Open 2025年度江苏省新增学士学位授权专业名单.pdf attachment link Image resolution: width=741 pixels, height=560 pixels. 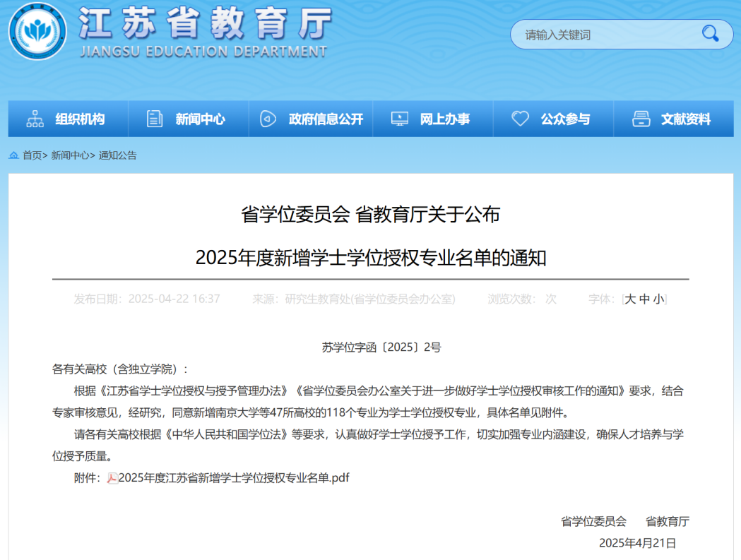(234, 478)
